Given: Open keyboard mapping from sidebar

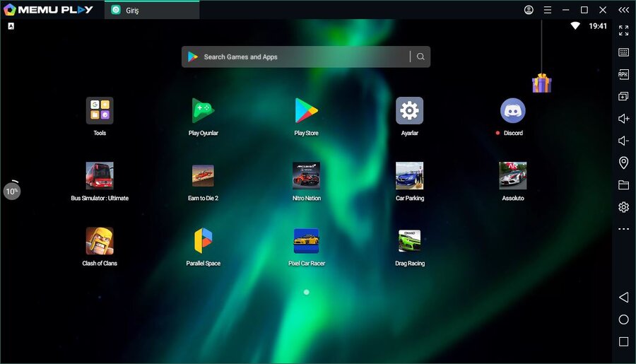Looking at the screenshot, I should click(623, 52).
